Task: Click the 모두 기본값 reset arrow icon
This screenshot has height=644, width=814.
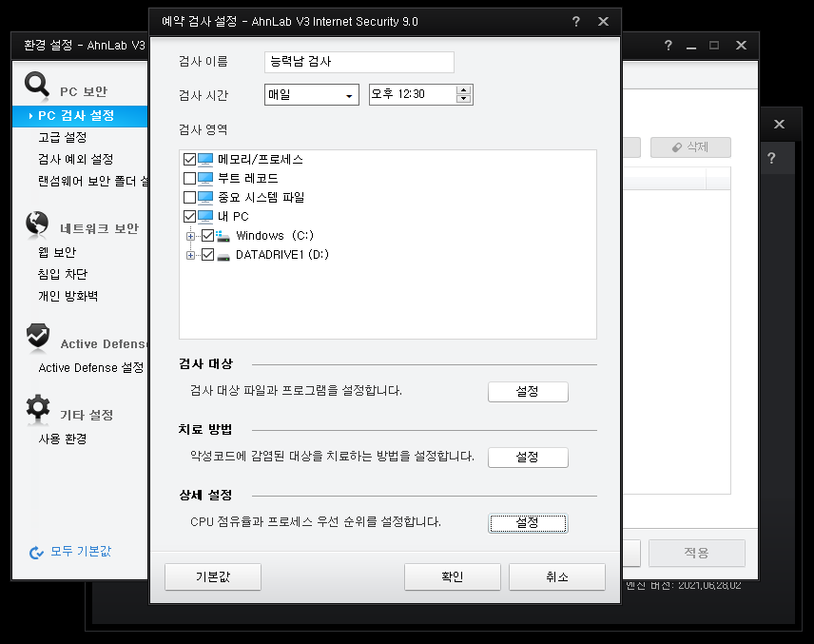Action: [x=36, y=553]
